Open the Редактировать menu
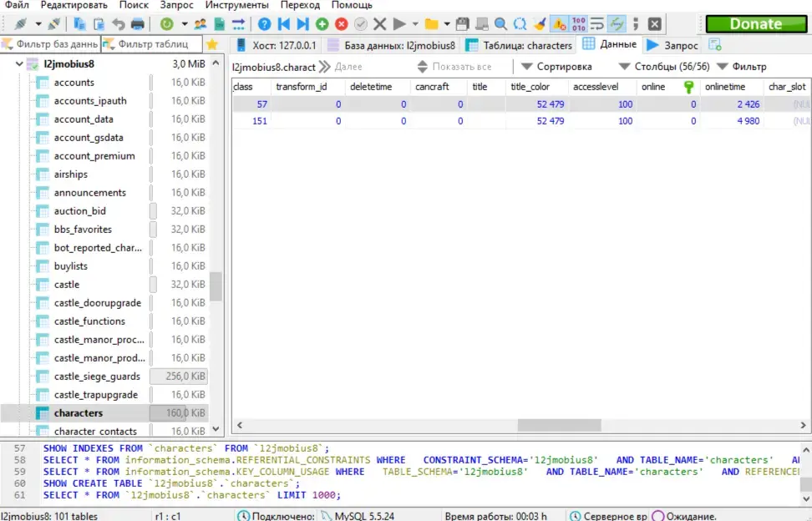Viewport: 812px width, 521px height. [74, 5]
